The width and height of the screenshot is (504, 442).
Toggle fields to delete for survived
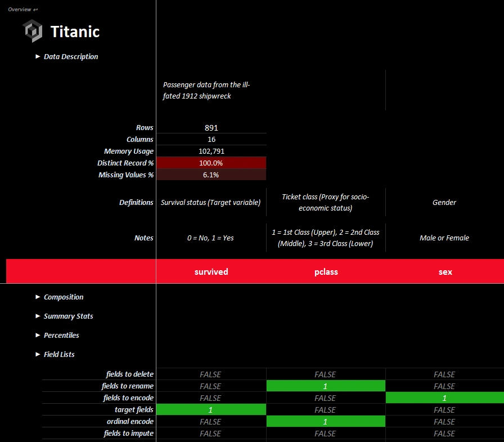(x=211, y=374)
